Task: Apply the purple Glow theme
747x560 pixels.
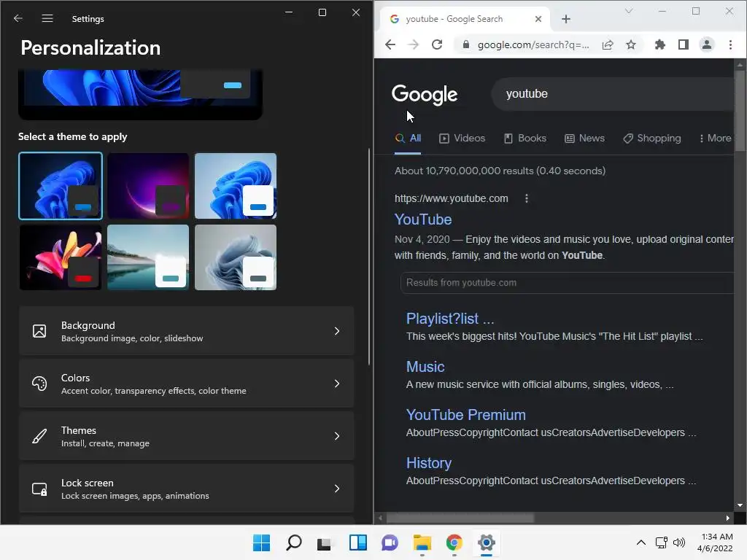Action: pos(148,186)
